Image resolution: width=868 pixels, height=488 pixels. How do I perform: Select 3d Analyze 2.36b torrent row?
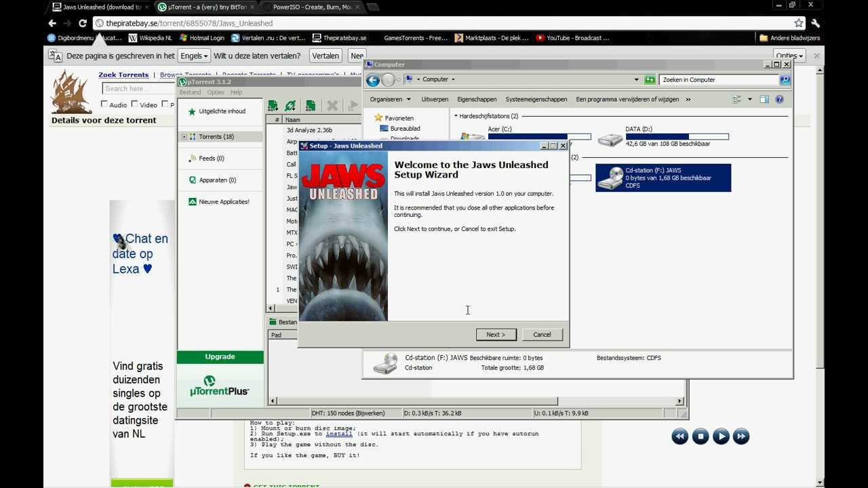pos(309,130)
